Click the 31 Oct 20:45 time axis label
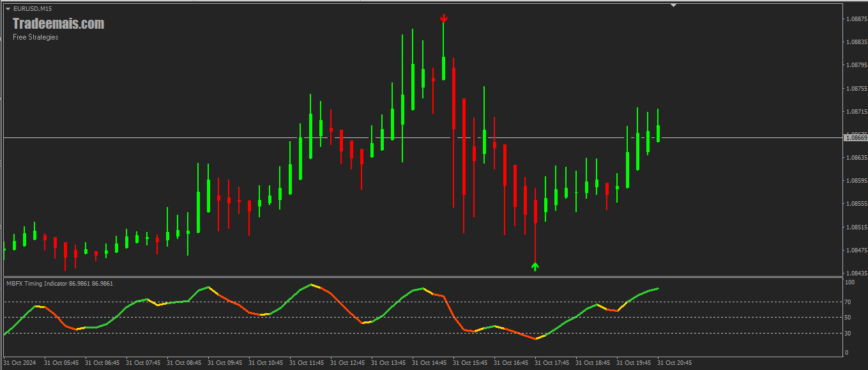Screen dimensions: 868x370 coord(674,363)
